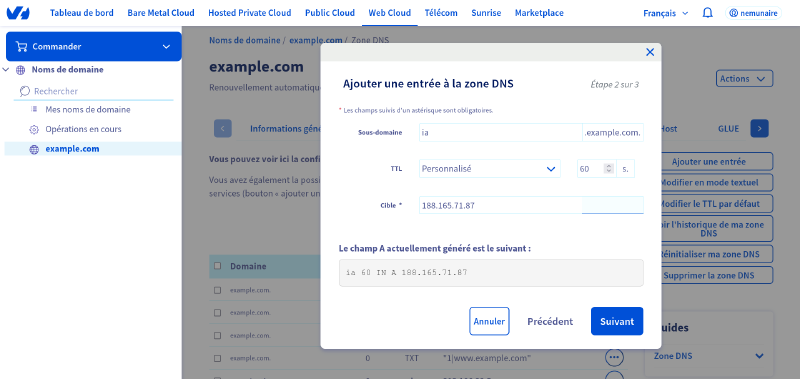Click the Sous-domaine input field
Screen dimensions: 800x379
(x=500, y=132)
